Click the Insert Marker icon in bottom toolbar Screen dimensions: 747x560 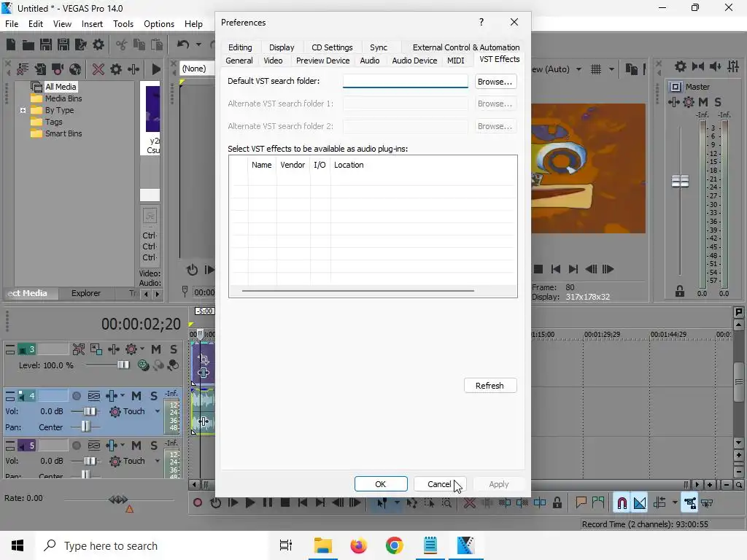pyautogui.click(x=581, y=502)
